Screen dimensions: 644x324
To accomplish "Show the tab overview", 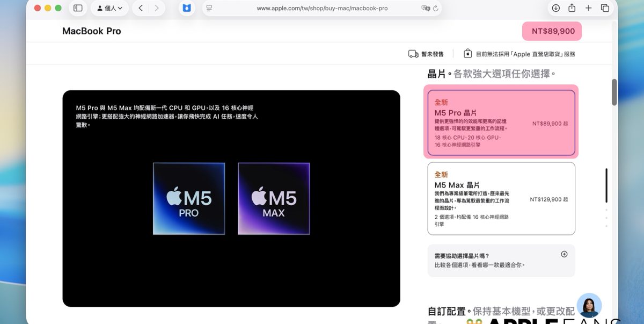I will point(605,8).
